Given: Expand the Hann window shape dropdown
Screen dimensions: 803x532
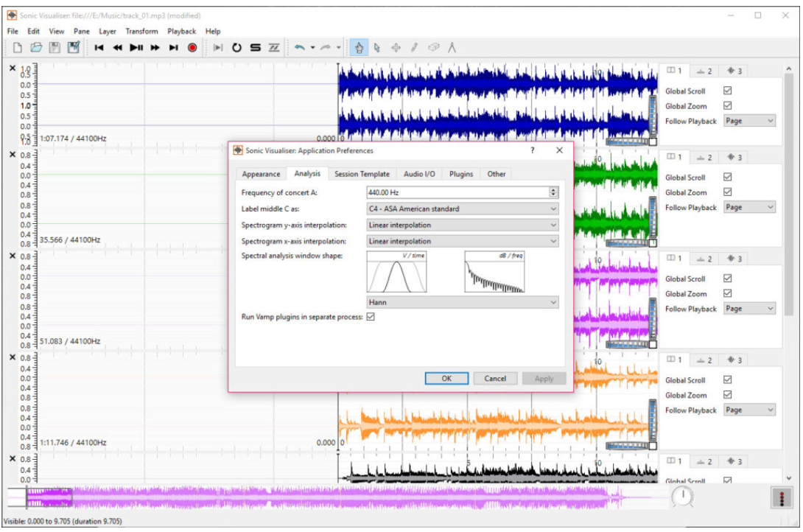Looking at the screenshot, I should point(462,302).
